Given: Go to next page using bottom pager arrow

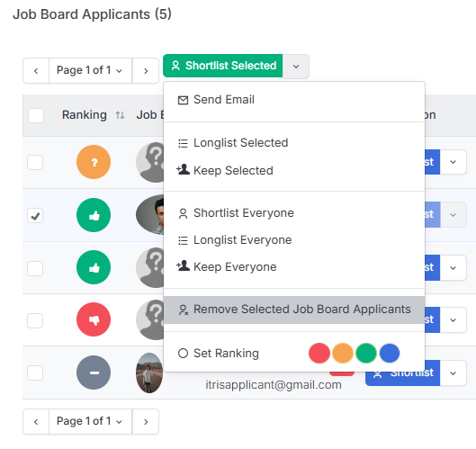Looking at the screenshot, I should [146, 421].
